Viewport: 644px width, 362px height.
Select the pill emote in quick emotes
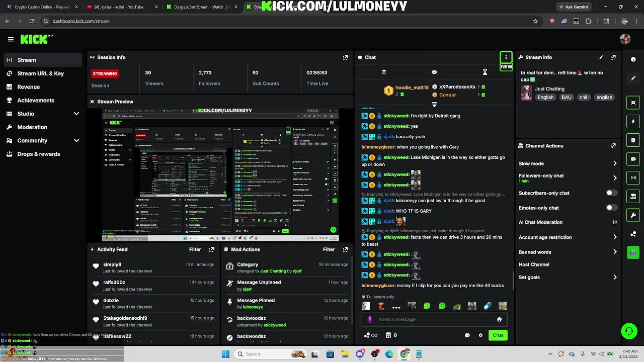pos(487,306)
